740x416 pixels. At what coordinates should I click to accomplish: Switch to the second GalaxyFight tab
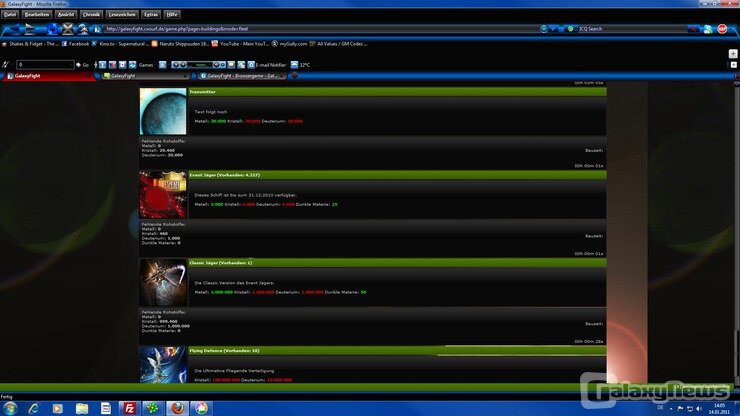(145, 76)
